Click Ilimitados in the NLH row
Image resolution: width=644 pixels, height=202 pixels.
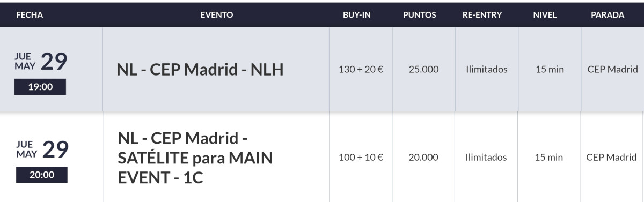(x=487, y=69)
